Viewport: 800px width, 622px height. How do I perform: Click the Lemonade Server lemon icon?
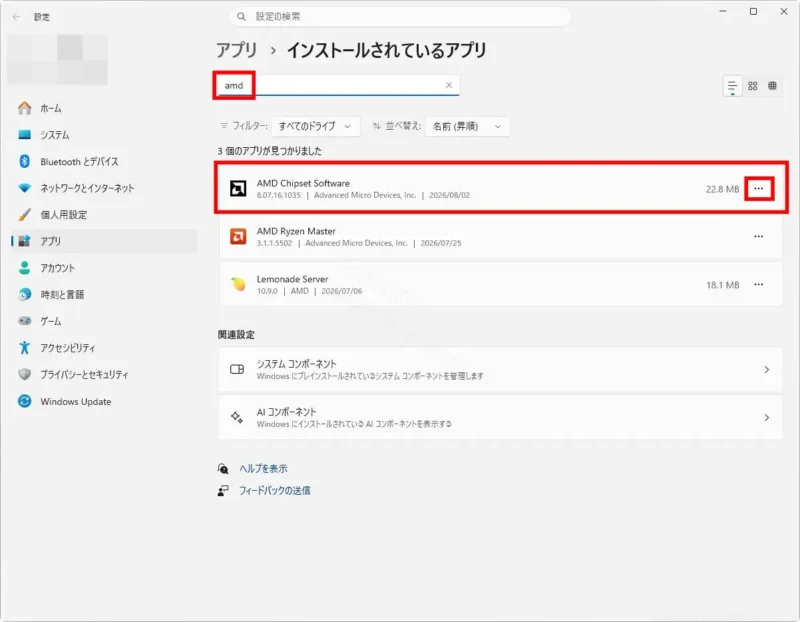click(x=238, y=284)
